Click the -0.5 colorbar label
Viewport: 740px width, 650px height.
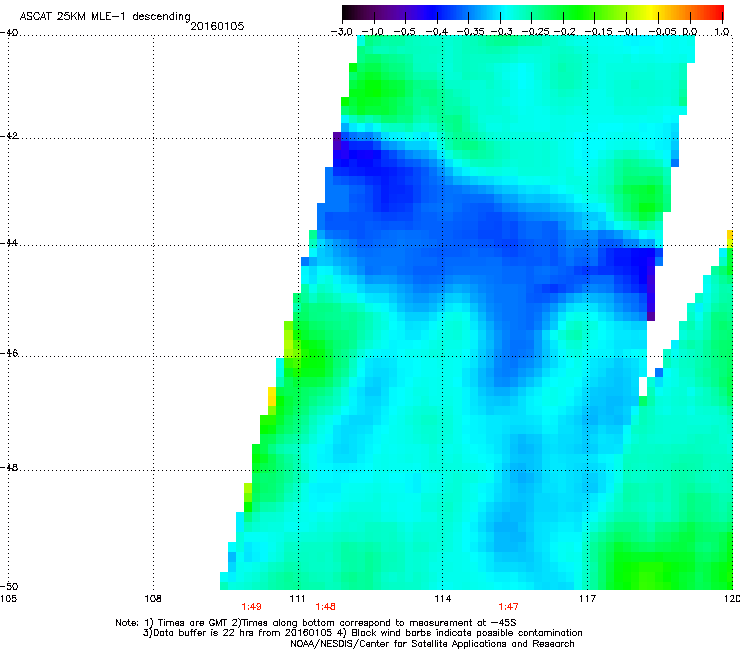[x=404, y=32]
